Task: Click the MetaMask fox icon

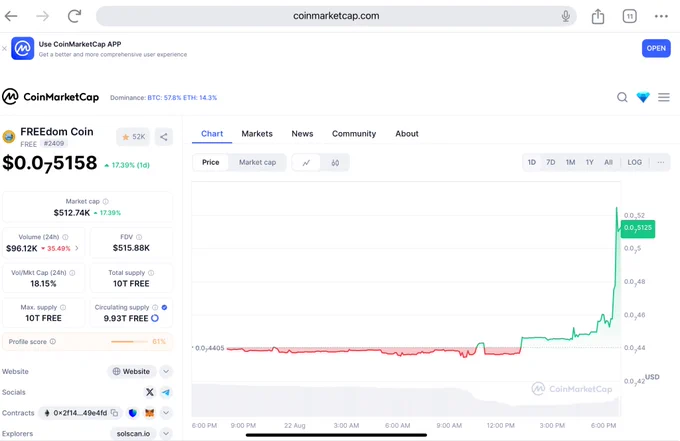Action: point(149,413)
